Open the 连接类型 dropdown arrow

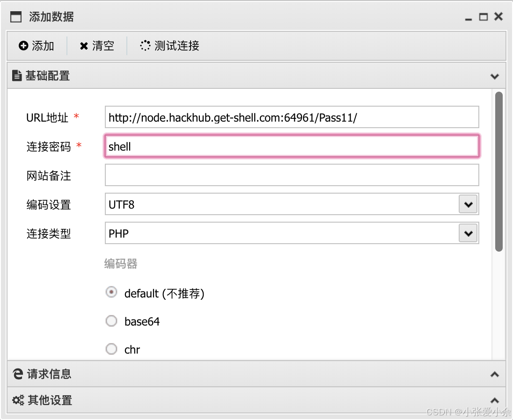point(468,233)
